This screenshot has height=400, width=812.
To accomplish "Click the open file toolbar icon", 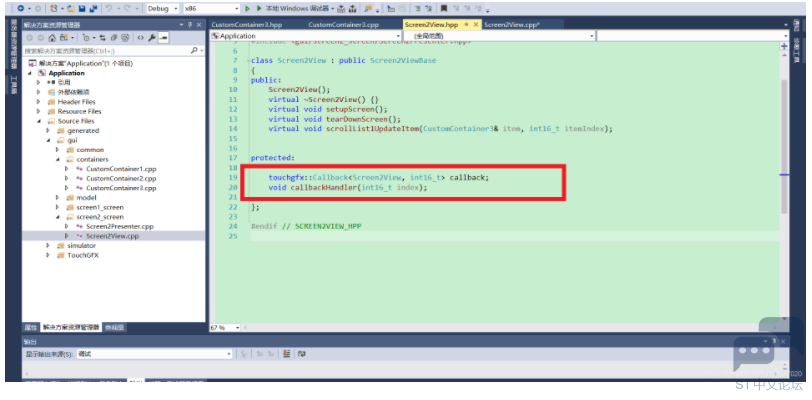I will (71, 9).
